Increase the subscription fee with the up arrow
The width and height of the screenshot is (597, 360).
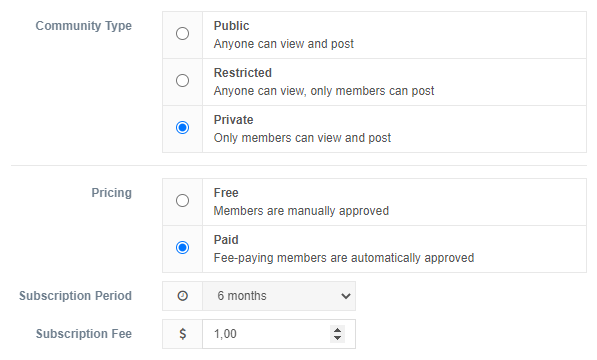pyautogui.click(x=337, y=330)
